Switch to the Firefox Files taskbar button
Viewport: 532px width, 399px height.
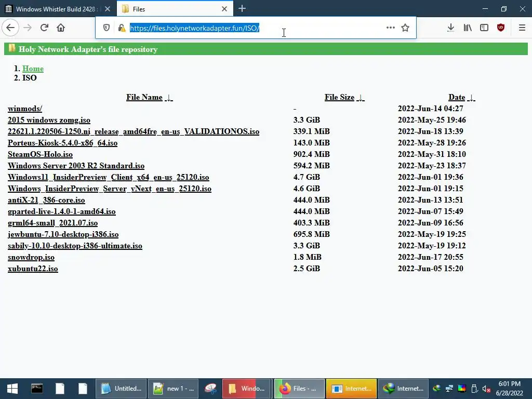click(299, 389)
